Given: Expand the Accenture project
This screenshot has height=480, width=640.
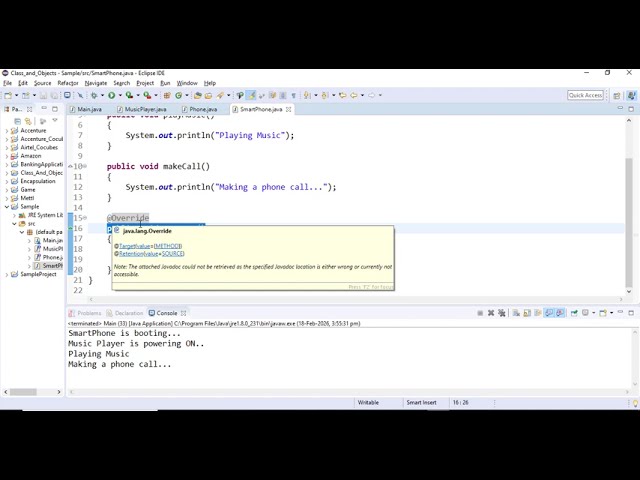Looking at the screenshot, I should [x=7, y=131].
